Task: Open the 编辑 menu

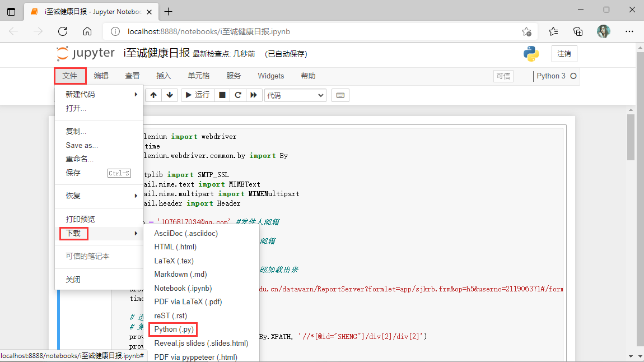Action: tap(101, 76)
